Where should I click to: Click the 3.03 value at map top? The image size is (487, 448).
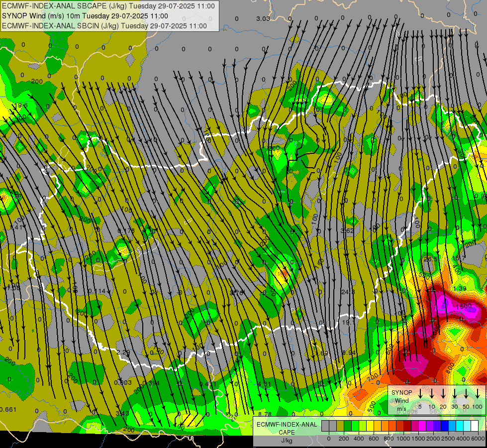(x=263, y=18)
